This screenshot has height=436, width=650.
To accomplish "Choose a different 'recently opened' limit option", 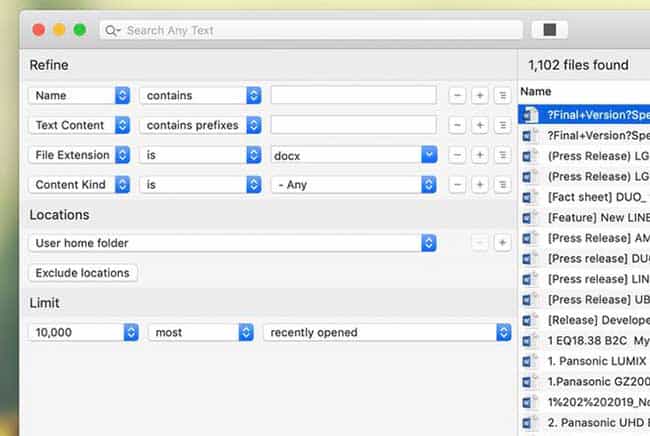I will (387, 332).
